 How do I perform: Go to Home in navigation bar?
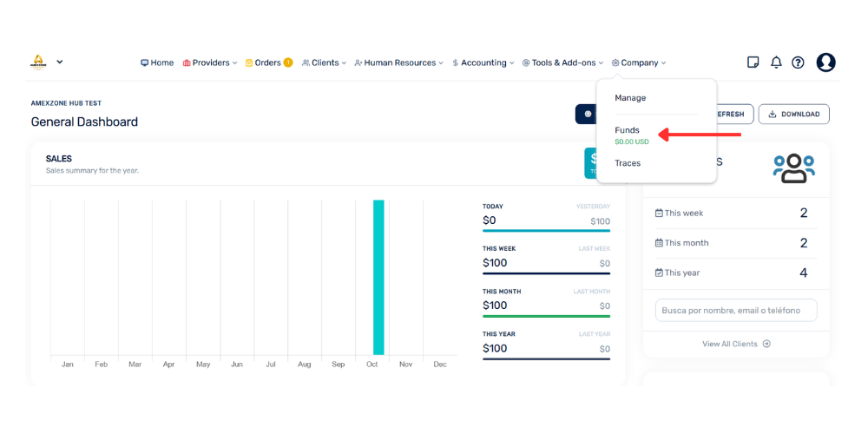click(157, 63)
